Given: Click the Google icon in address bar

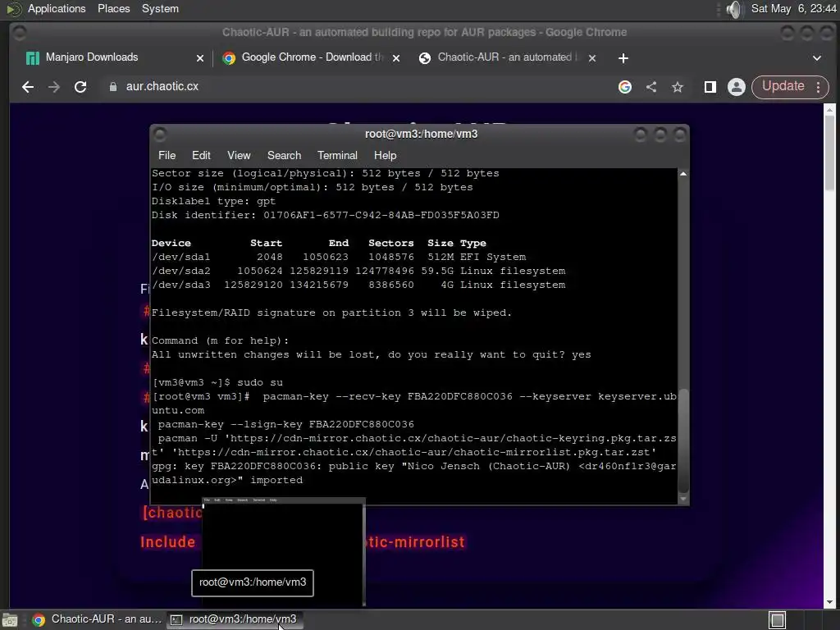Looking at the screenshot, I should [624, 87].
